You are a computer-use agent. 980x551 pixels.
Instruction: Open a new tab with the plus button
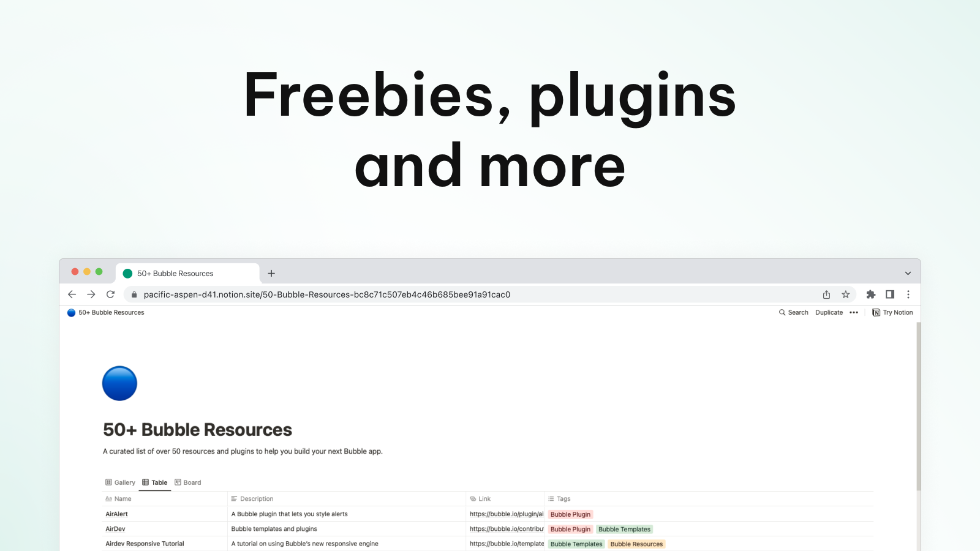[271, 273]
